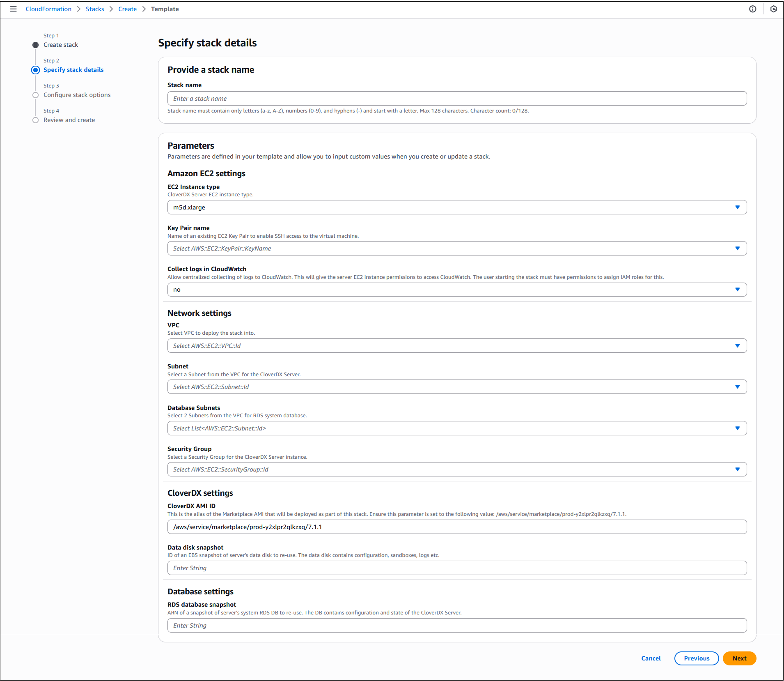Select the Step 2 Specify stack details radio
Image resolution: width=784 pixels, height=681 pixels.
pyautogui.click(x=36, y=70)
